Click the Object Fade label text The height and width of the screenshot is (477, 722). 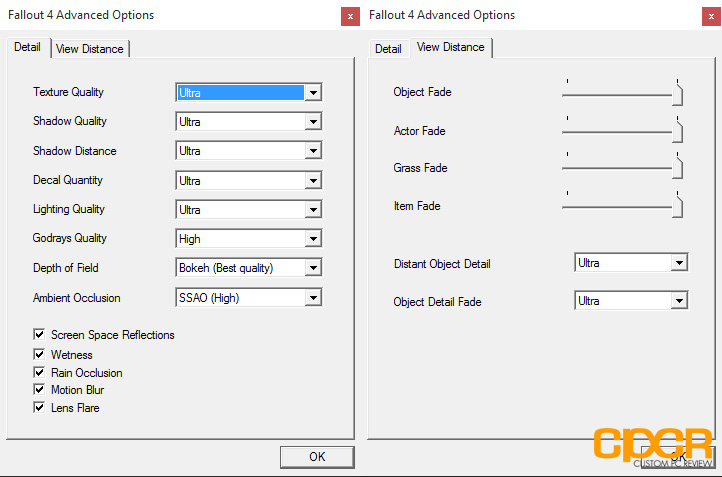coord(422,92)
